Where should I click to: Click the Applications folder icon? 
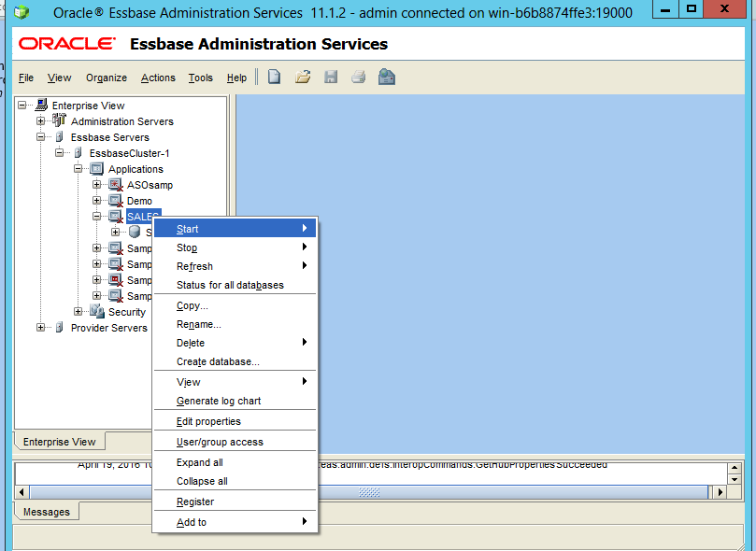click(x=97, y=169)
